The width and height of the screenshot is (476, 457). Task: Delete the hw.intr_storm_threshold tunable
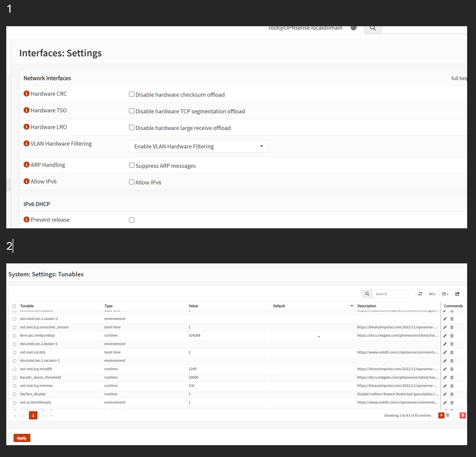coord(452,378)
